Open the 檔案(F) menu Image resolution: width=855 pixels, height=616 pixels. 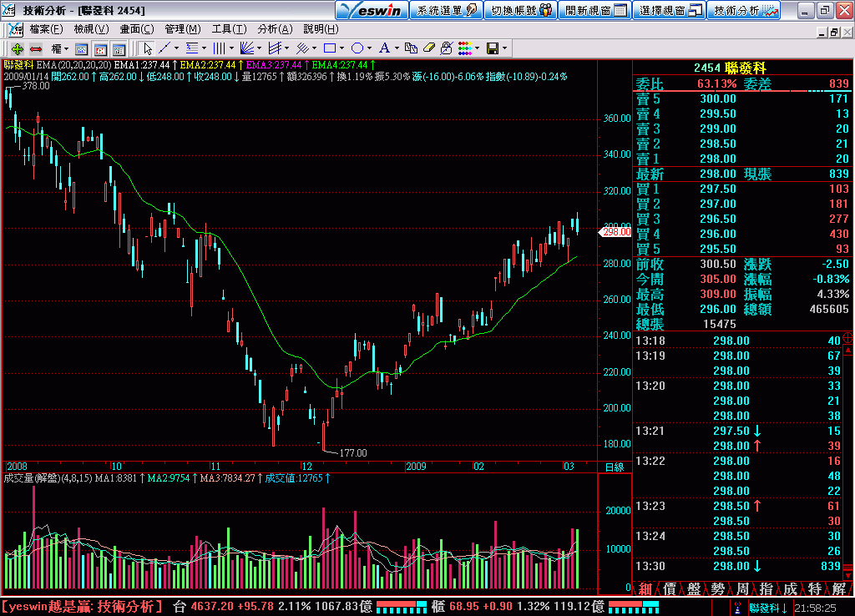47,29
